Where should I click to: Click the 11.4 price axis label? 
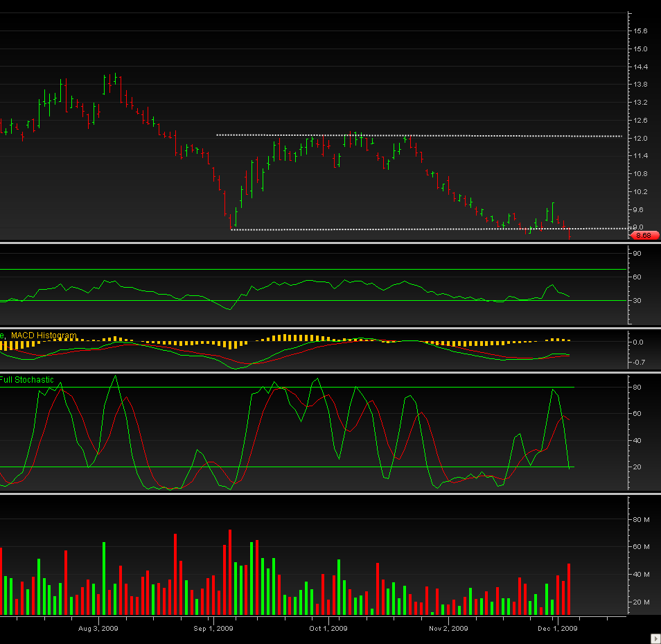point(640,155)
